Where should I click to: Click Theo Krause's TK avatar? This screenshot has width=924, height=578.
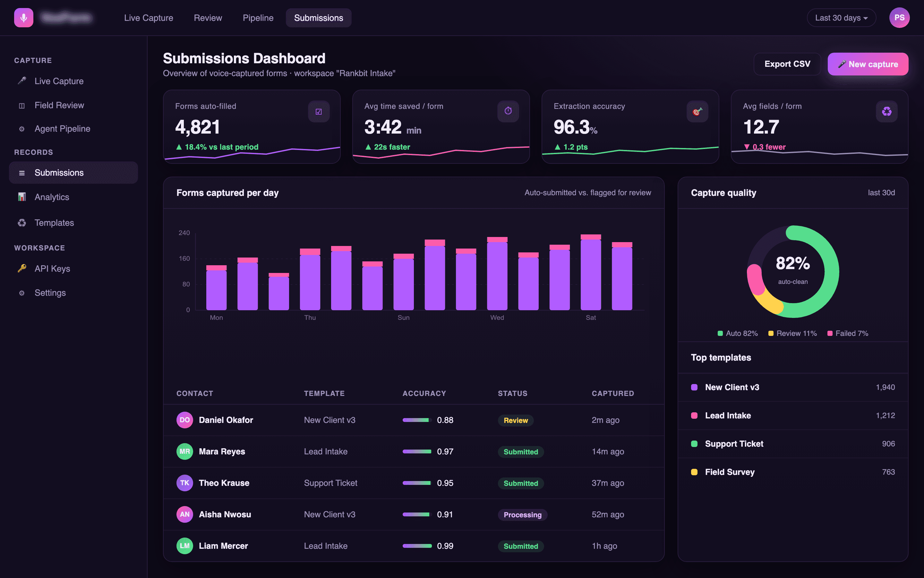[x=184, y=483]
